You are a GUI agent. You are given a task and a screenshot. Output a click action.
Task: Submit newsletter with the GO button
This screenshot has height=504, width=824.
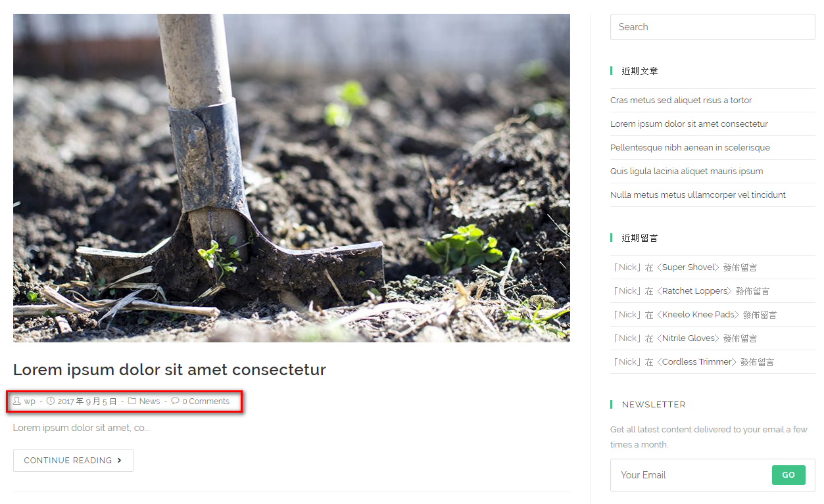point(788,475)
